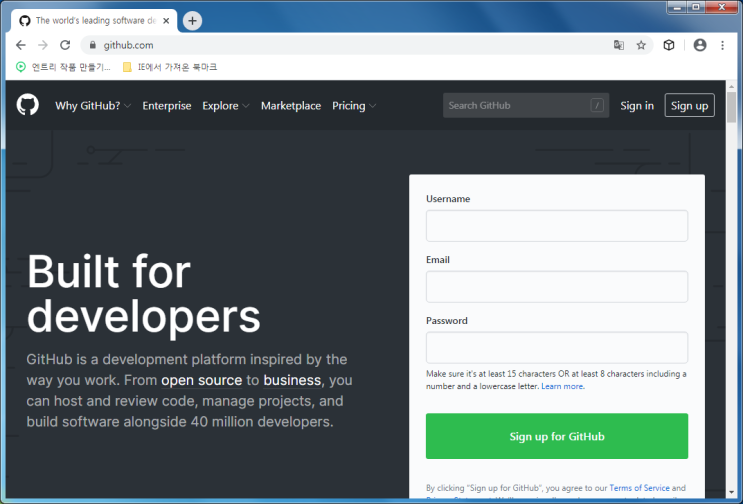
Task: Click the page scrollbar thumb
Action: 731,108
